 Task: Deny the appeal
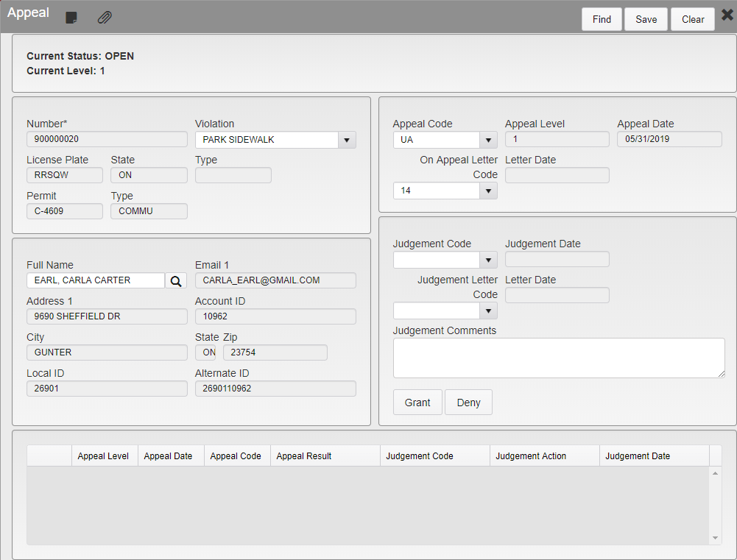tap(468, 403)
